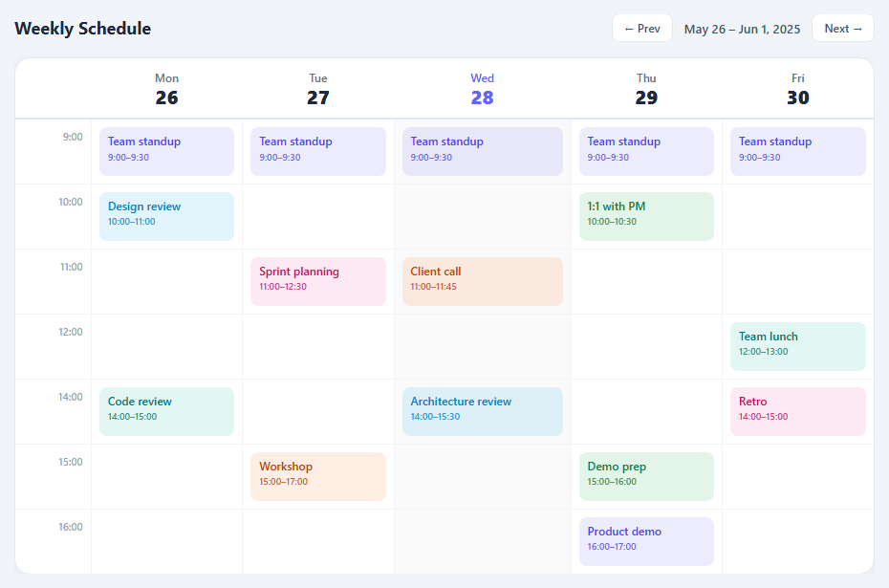
Task: Open the Demo prep event
Action: [x=646, y=476]
